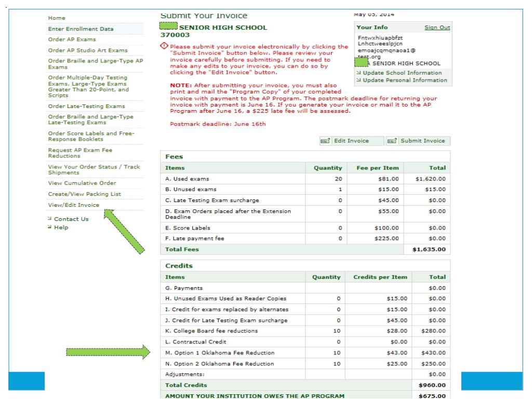532x399 pixels.
Task: Click the arrow bullet beside Help
Action: coord(49,227)
